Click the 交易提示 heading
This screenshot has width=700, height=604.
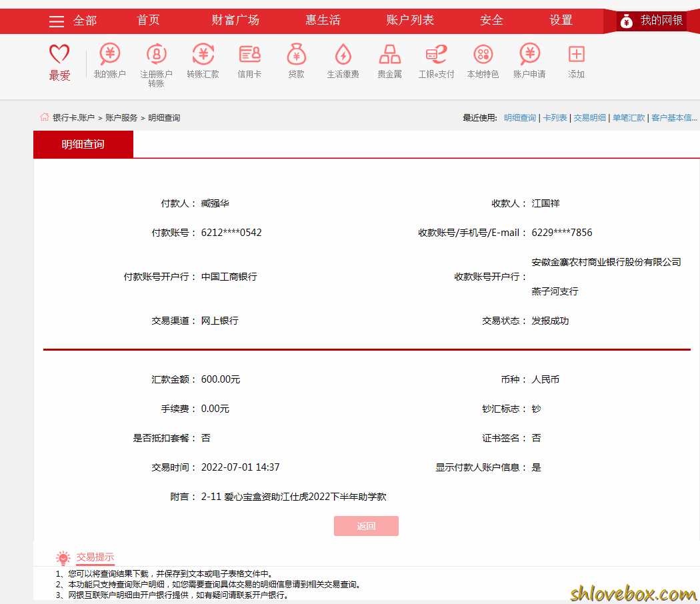point(95,557)
